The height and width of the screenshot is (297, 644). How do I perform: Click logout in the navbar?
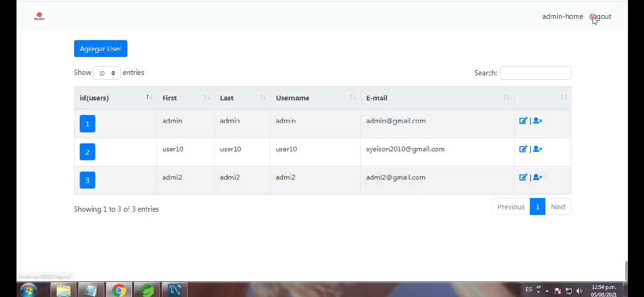pyautogui.click(x=600, y=16)
